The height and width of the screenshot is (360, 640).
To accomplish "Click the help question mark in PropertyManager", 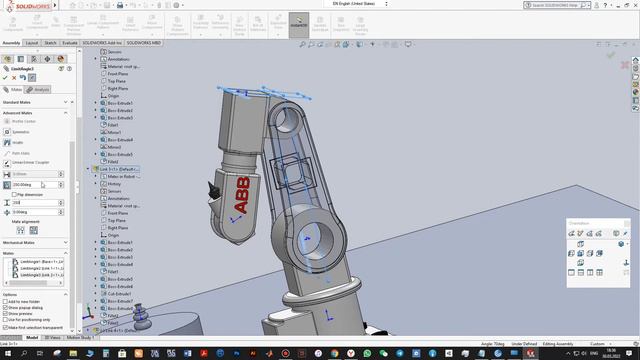I will point(69,69).
